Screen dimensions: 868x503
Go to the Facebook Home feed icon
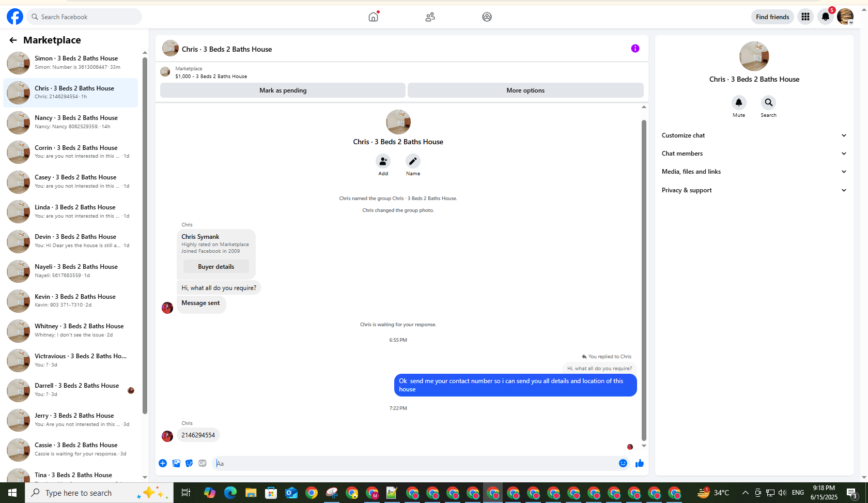coord(373,17)
